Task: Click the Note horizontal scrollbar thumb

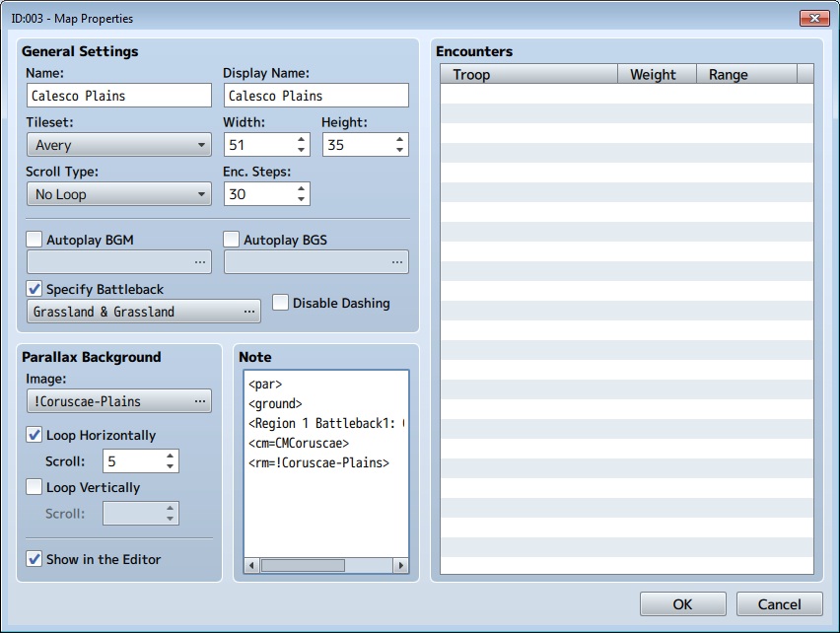Action: [303, 566]
